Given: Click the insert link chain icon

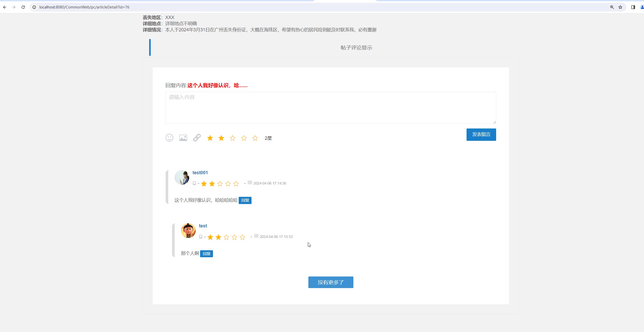Looking at the screenshot, I should pos(197,138).
